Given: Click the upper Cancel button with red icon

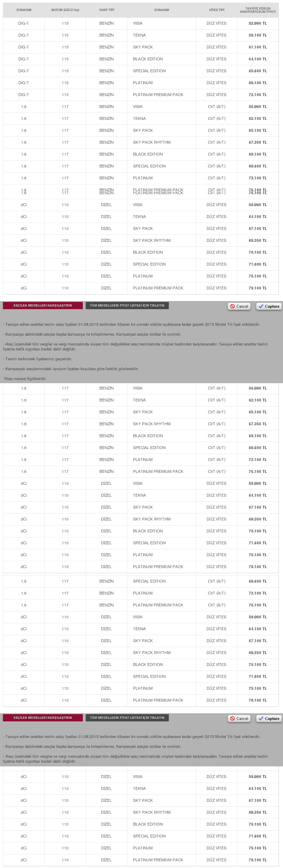Looking at the screenshot, I should click(x=239, y=306).
